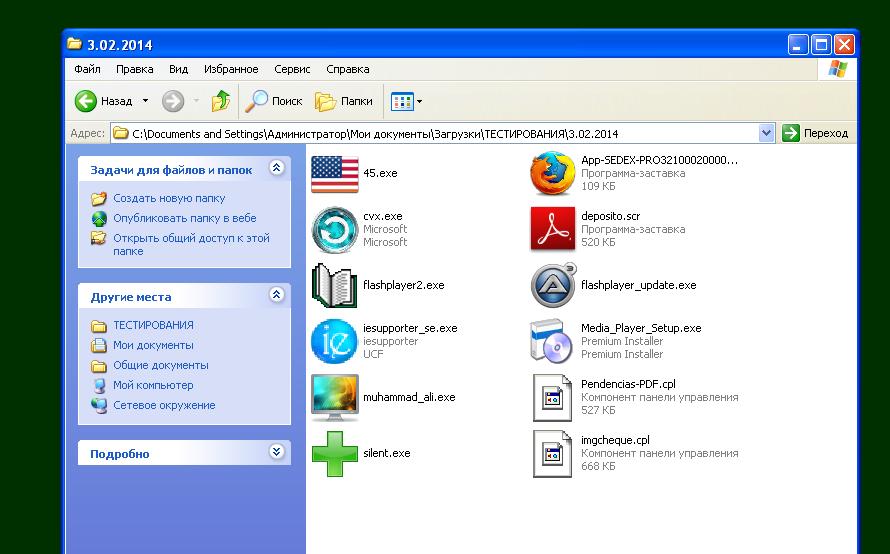Open the Файл menu
The width and height of the screenshot is (890, 554).
click(87, 70)
